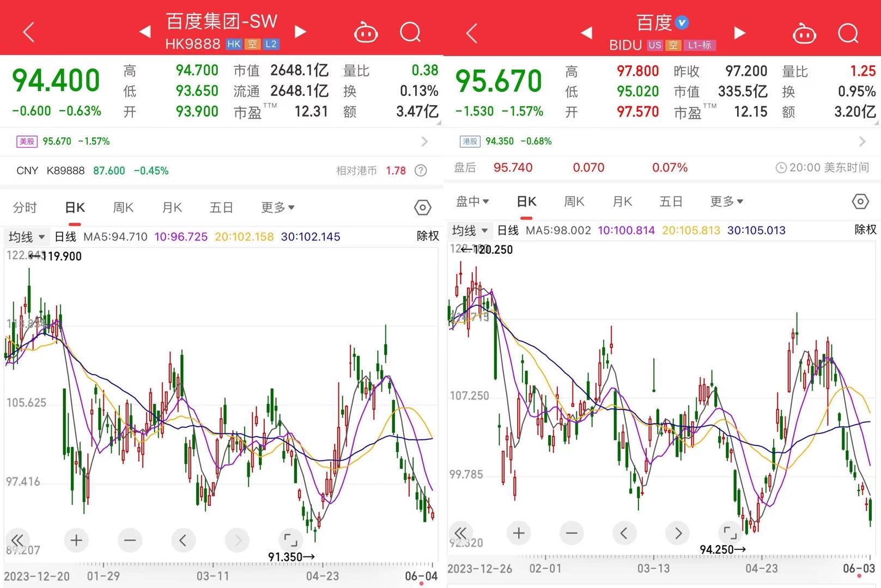Tap the HK L2 badge under HK9888

271,44
